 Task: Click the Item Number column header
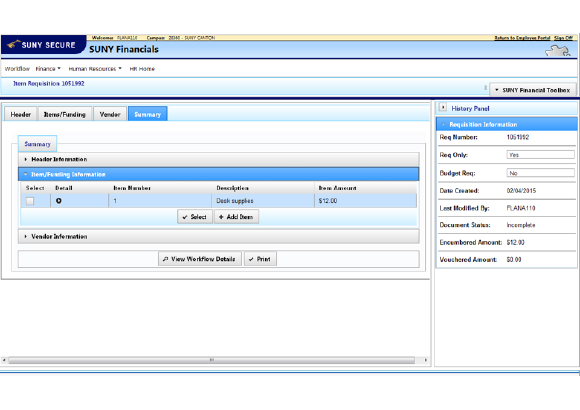coord(132,188)
